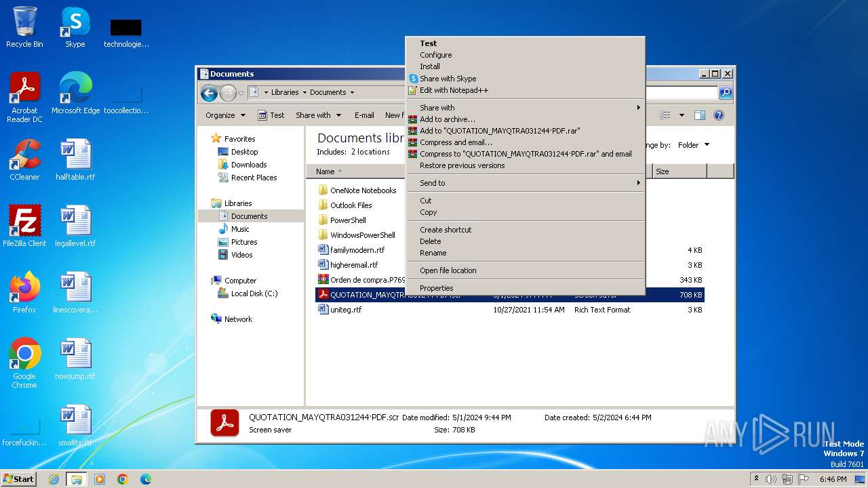This screenshot has width=868, height=488.
Task: Select Share with Skype menu entry
Action: (525, 79)
